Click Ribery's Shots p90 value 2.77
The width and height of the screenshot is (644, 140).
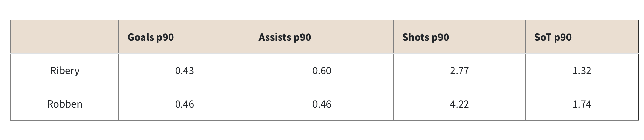pos(459,71)
